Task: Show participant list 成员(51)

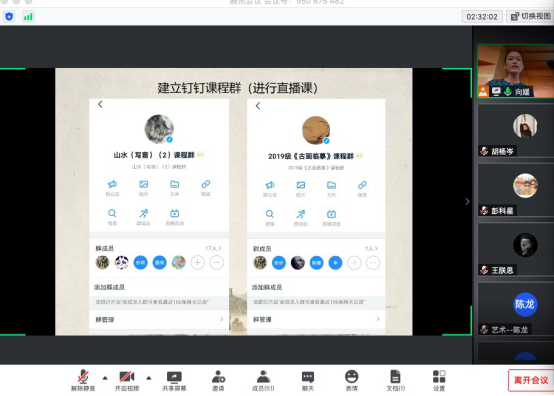Action: [263, 380]
